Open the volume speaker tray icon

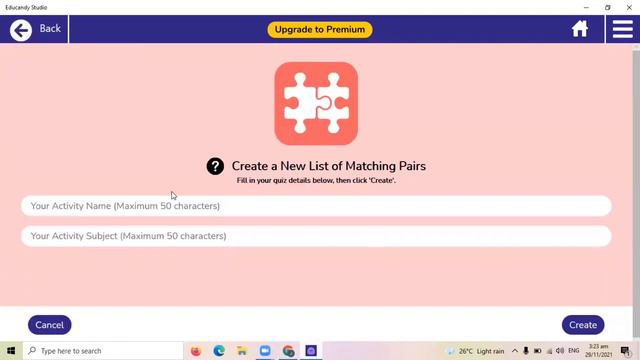[560, 351]
